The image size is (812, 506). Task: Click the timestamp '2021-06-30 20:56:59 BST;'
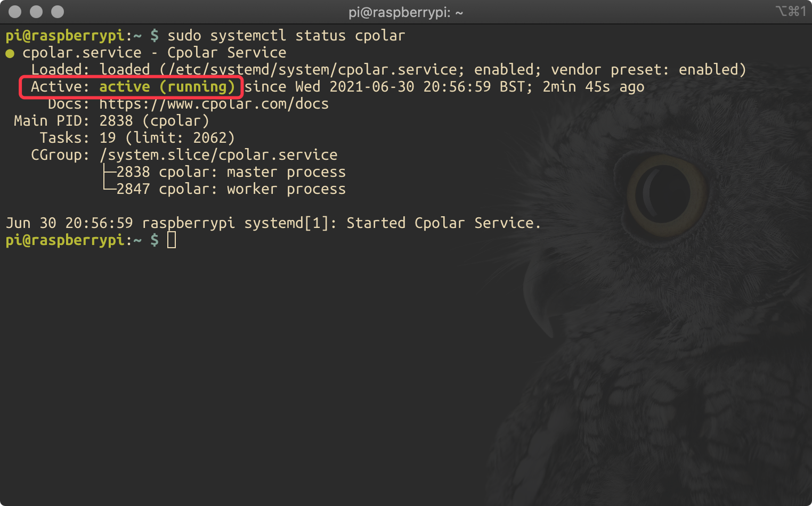click(x=431, y=87)
